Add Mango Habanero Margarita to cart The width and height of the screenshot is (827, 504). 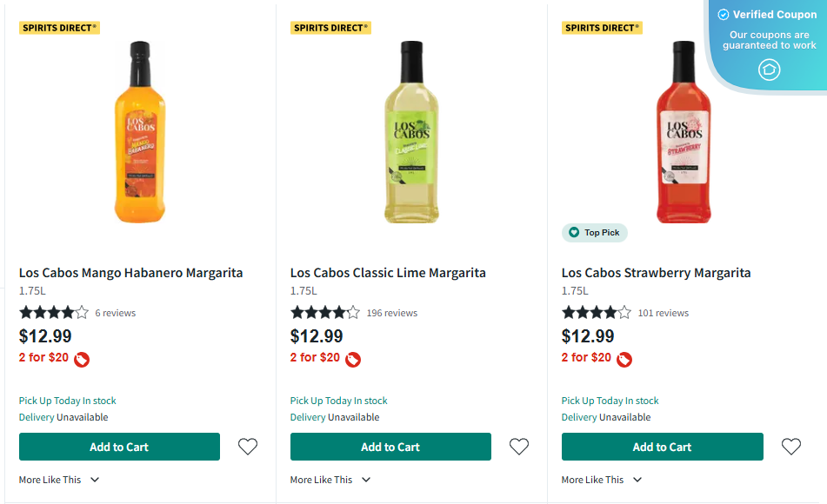[x=119, y=447]
